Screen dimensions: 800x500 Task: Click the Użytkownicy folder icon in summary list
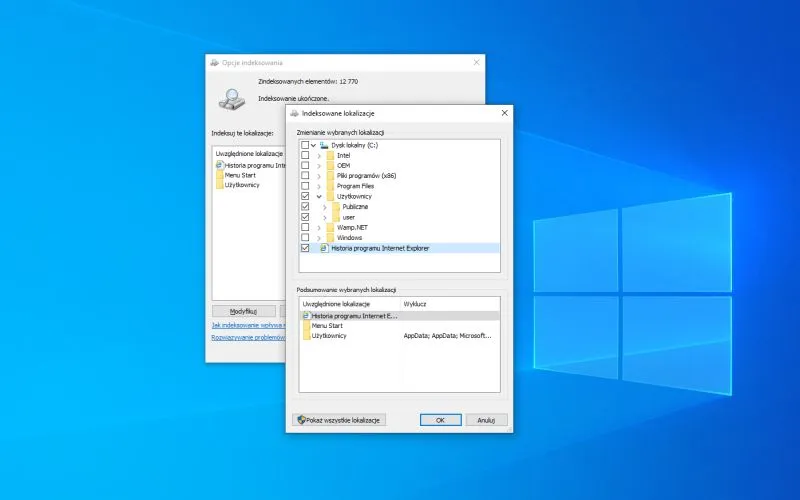pos(306,336)
